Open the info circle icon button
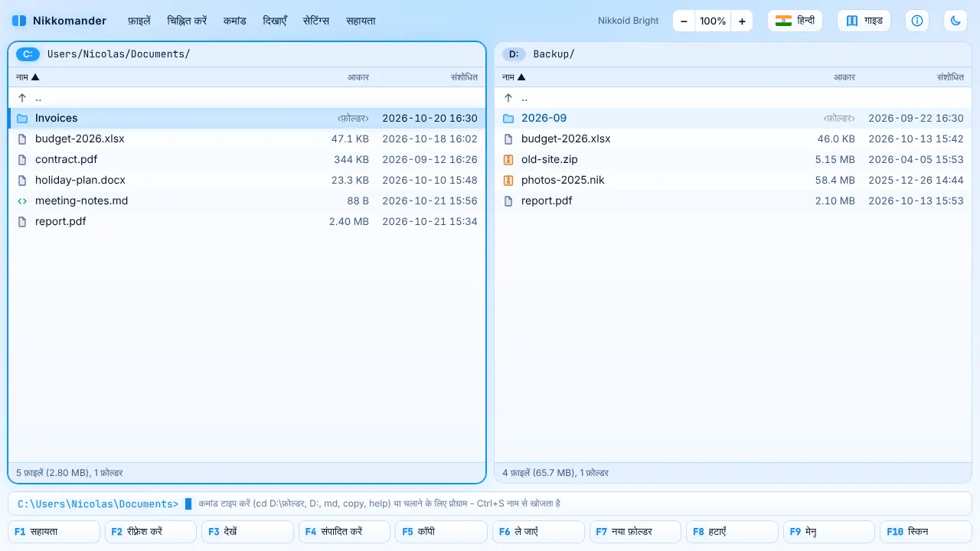 [x=917, y=21]
